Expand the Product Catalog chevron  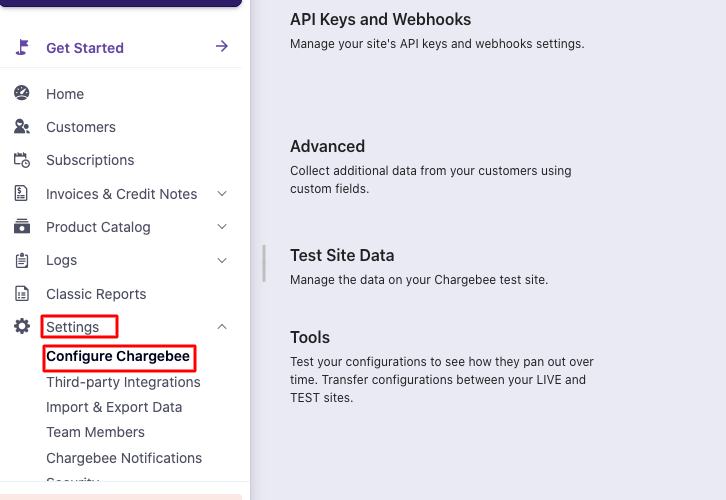click(222, 227)
